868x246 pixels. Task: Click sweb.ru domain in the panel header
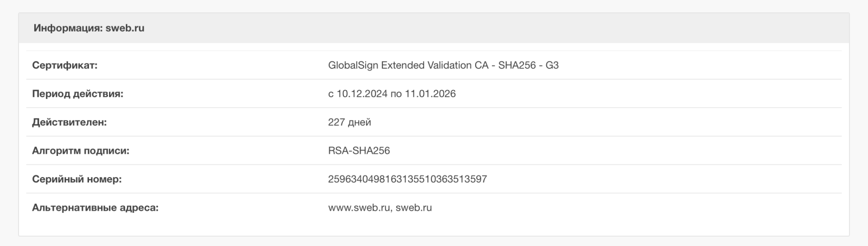(125, 28)
